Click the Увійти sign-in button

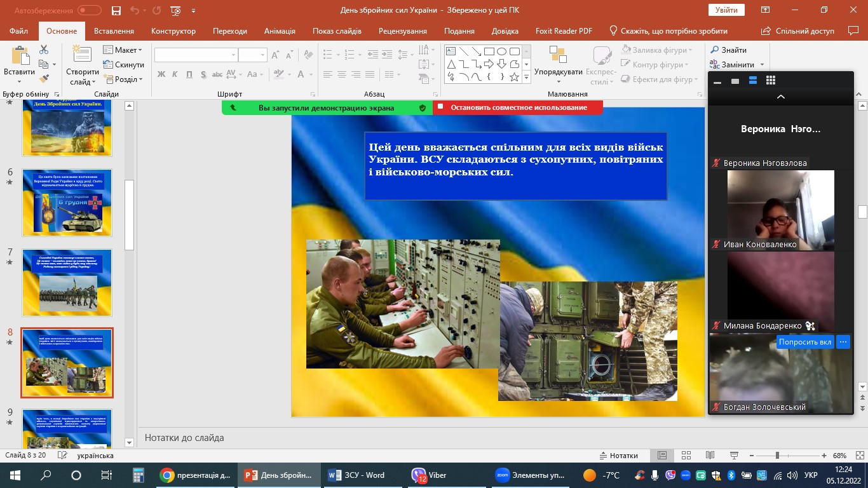click(x=726, y=10)
